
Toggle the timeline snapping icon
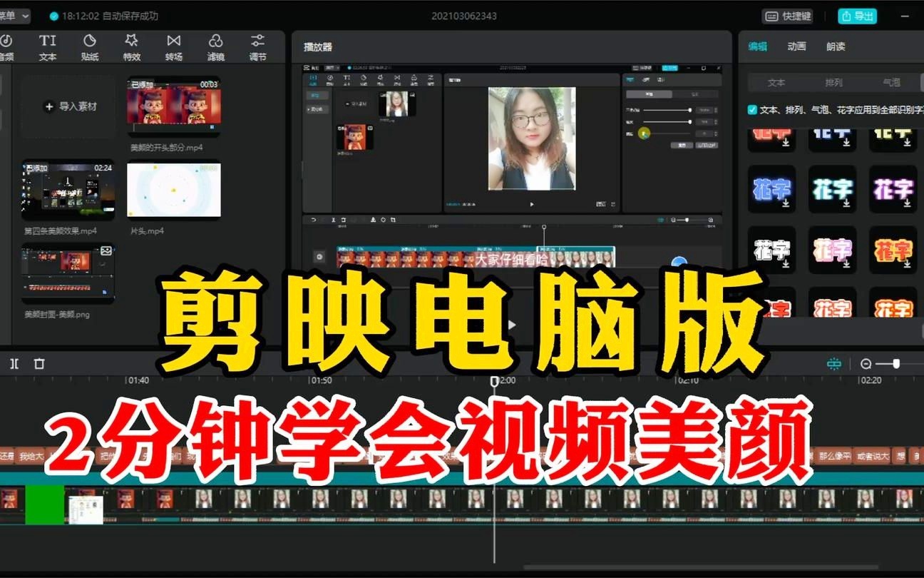834,364
